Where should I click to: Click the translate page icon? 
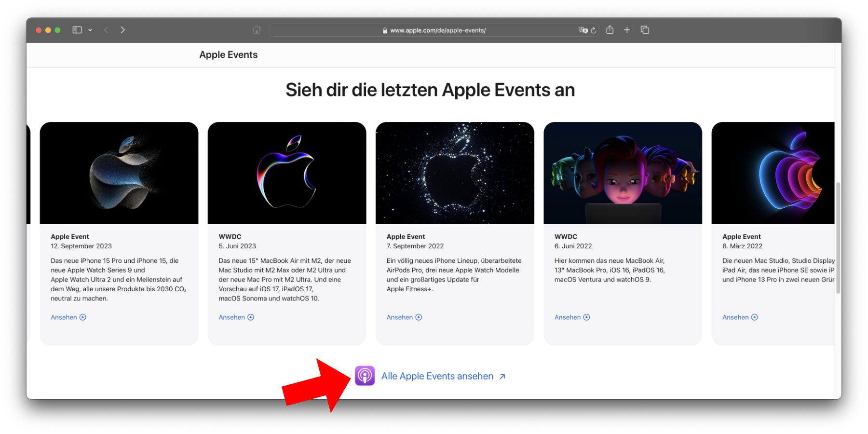(x=583, y=30)
